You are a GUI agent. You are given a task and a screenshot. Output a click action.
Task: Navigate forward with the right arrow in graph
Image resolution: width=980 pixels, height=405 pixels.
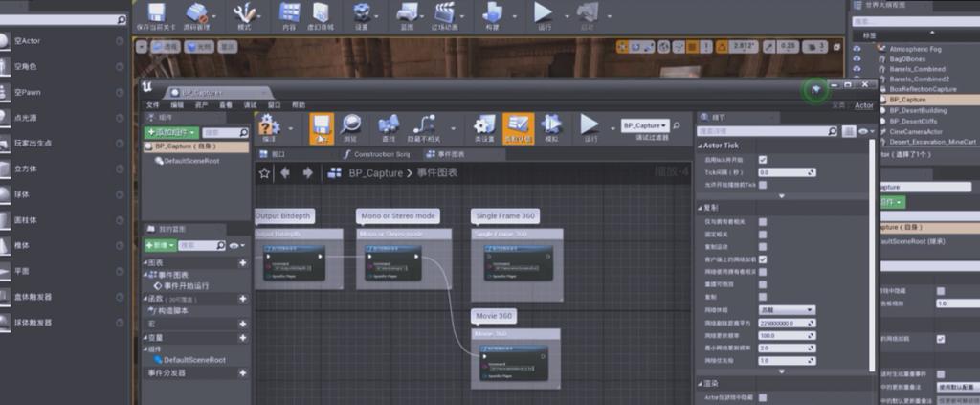tap(307, 173)
